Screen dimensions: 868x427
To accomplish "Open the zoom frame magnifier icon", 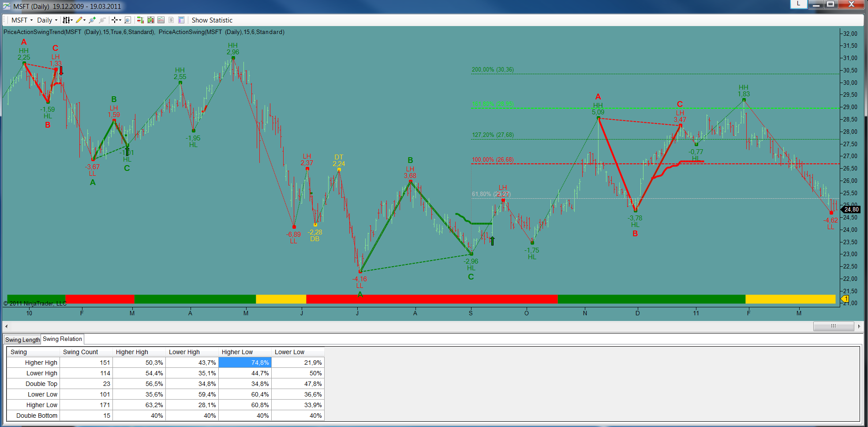I will [127, 20].
